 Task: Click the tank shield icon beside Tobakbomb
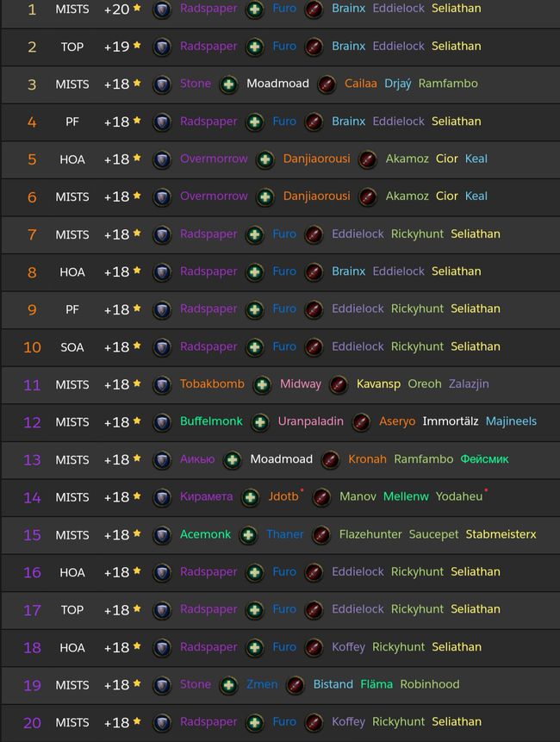[x=162, y=384]
